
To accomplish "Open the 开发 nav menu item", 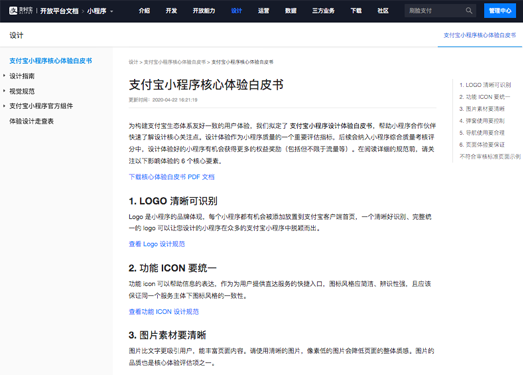I will (x=171, y=11).
